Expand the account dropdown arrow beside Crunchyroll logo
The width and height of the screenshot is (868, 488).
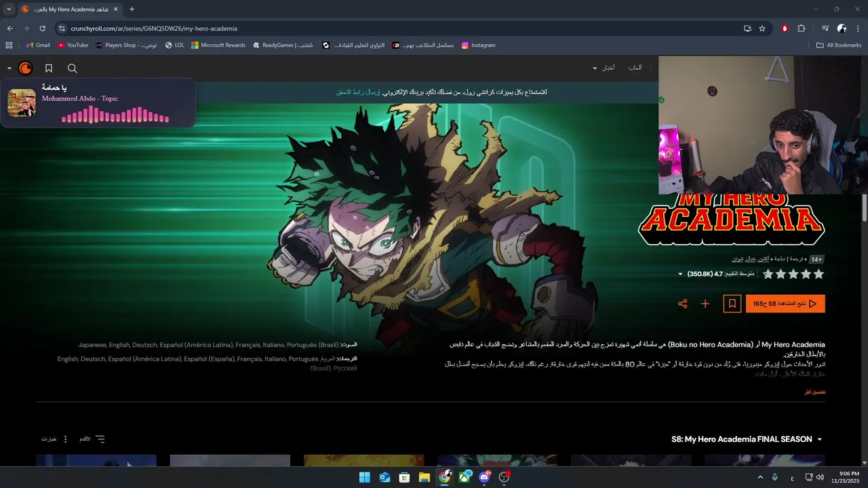(9, 68)
